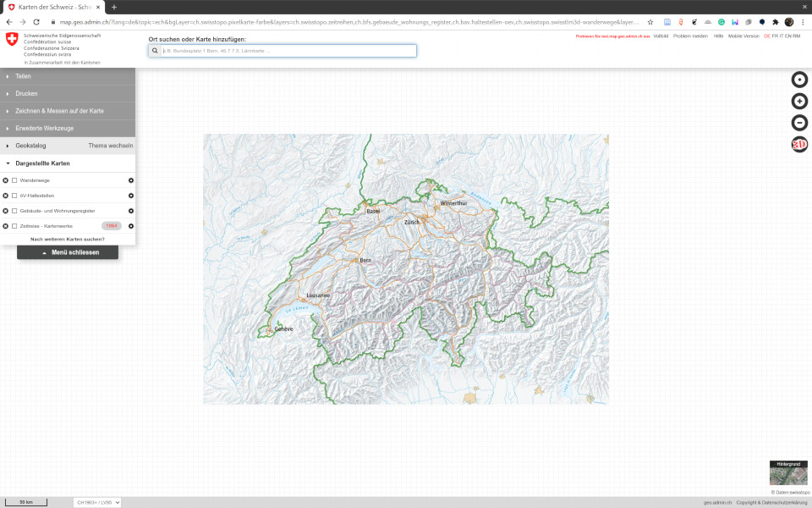The height and width of the screenshot is (508, 812).
Task: Collapse the Dargestellte Karten section
Action: (42, 163)
